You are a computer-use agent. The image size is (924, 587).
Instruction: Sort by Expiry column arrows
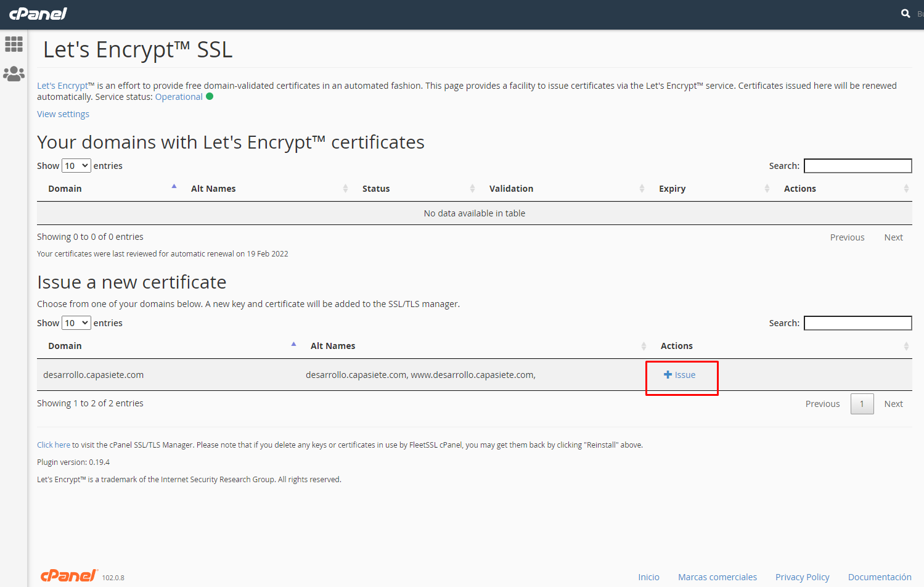click(x=767, y=189)
